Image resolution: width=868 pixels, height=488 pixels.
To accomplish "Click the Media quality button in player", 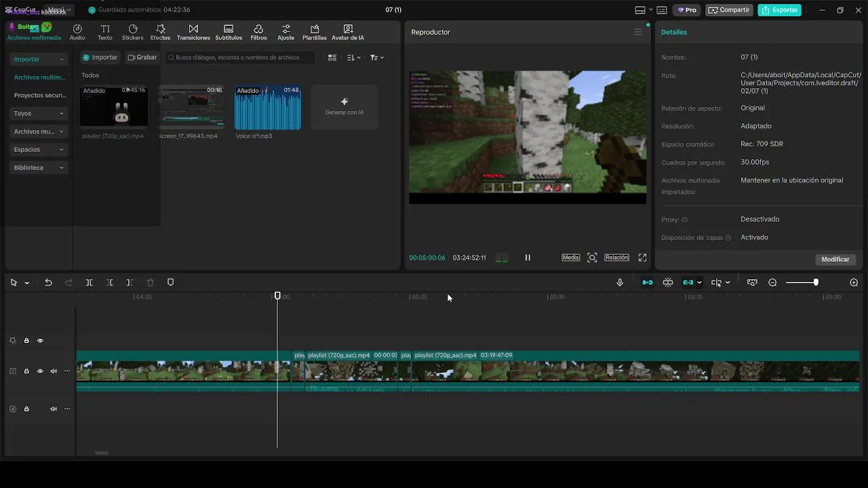I will [571, 258].
